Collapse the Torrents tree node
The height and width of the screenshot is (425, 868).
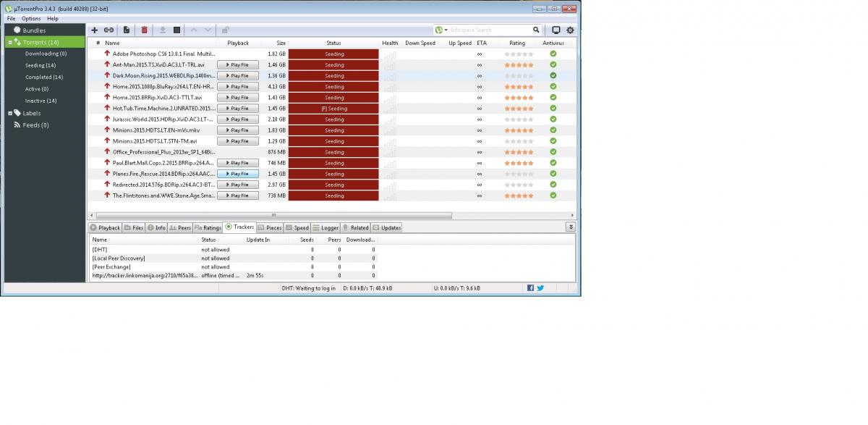tap(10, 42)
